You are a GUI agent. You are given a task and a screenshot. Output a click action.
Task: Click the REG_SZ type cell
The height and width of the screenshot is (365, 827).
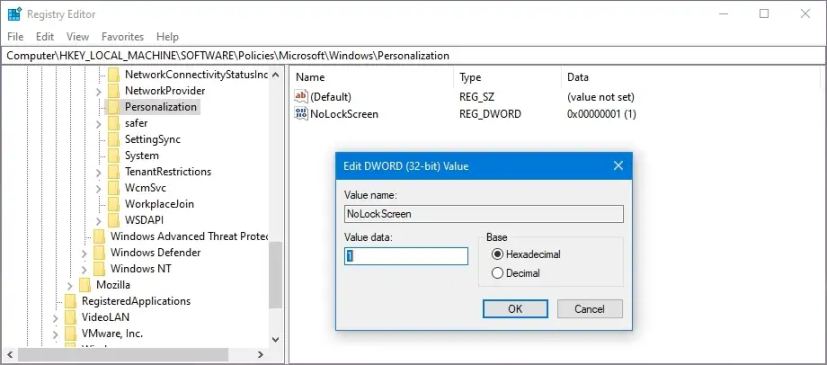[x=477, y=97]
